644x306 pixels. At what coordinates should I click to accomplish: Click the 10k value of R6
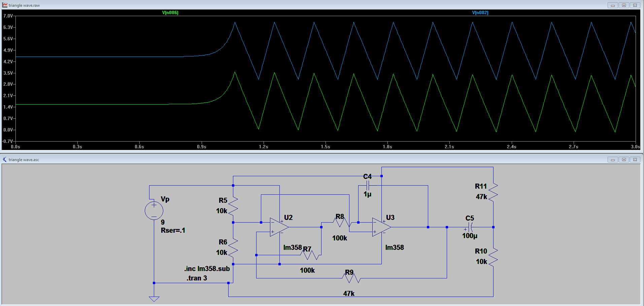point(222,253)
